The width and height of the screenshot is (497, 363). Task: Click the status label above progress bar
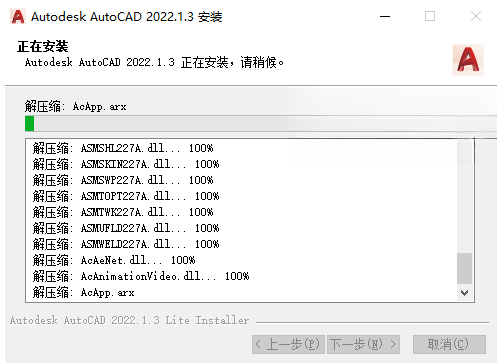pyautogui.click(x=76, y=107)
